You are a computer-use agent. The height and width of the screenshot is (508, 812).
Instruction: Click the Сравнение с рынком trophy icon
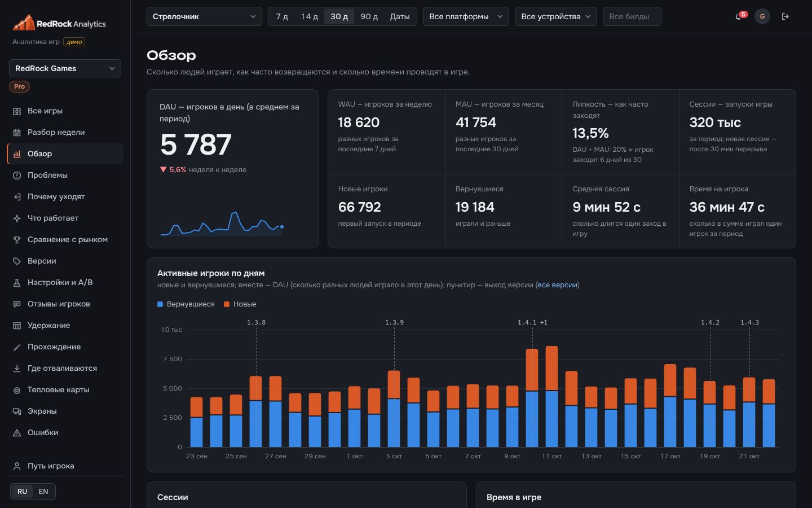pos(17,240)
